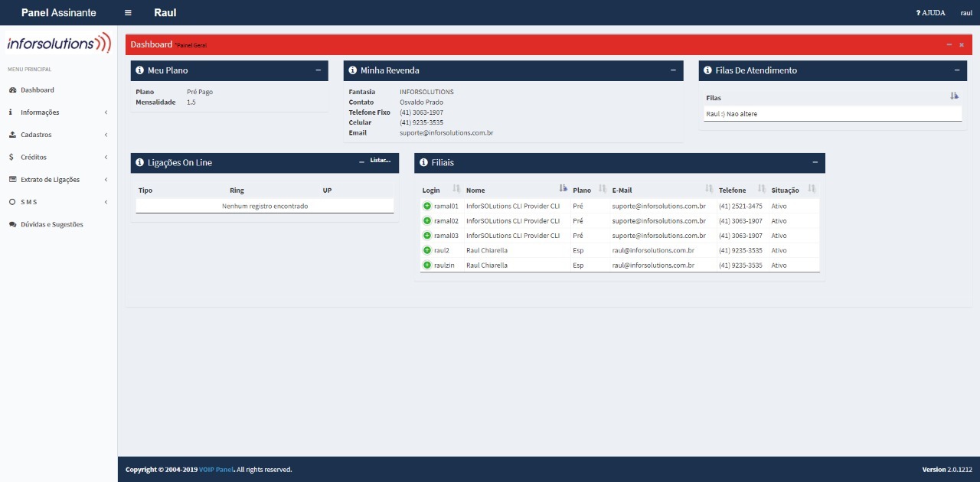Screen dimensions: 980x482
Task: Click the Minha Revenda info icon
Action: tap(353, 70)
